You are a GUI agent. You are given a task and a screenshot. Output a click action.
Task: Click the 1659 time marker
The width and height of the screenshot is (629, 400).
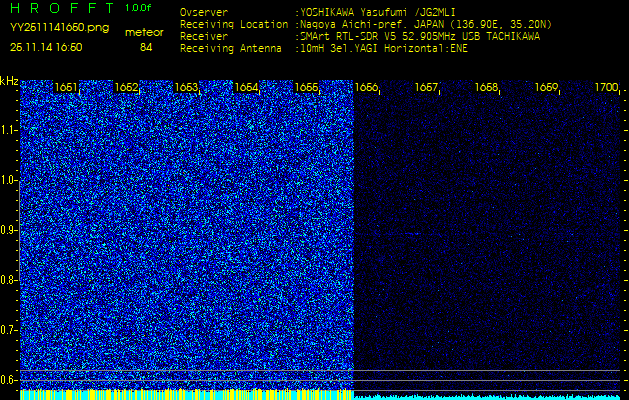point(546,87)
